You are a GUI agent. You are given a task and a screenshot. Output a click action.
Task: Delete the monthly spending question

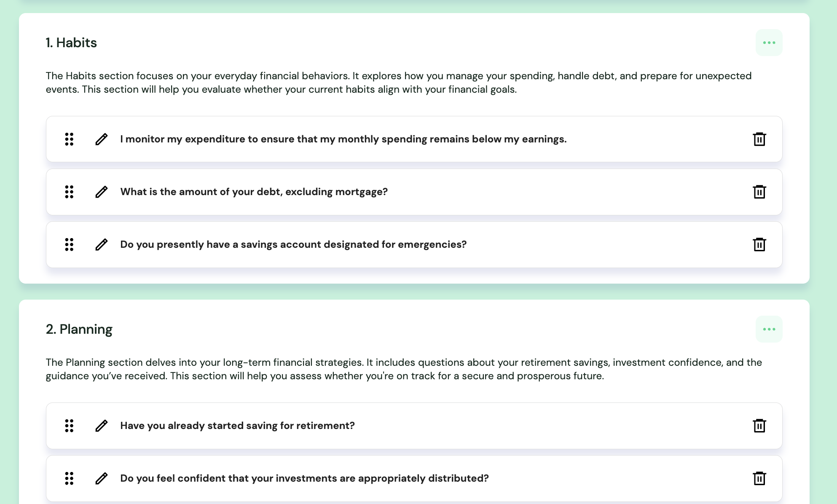(759, 139)
